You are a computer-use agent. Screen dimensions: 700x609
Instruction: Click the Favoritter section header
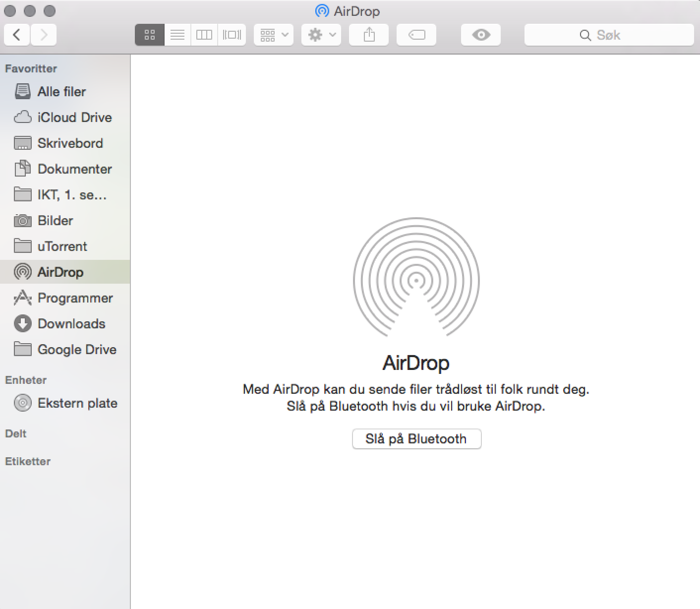pyautogui.click(x=31, y=68)
